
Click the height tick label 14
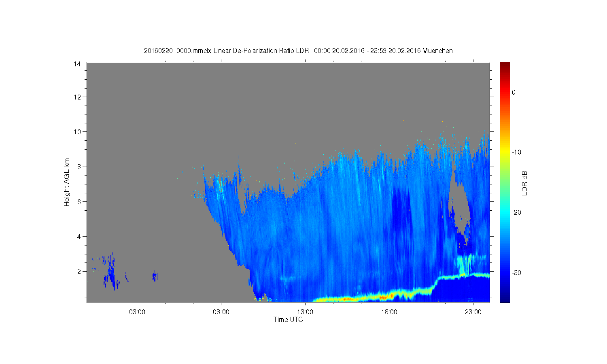77,64
